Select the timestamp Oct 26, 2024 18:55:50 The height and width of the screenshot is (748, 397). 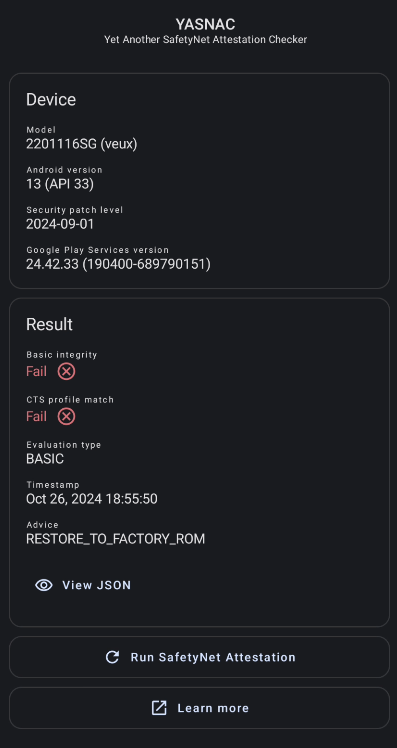92,499
